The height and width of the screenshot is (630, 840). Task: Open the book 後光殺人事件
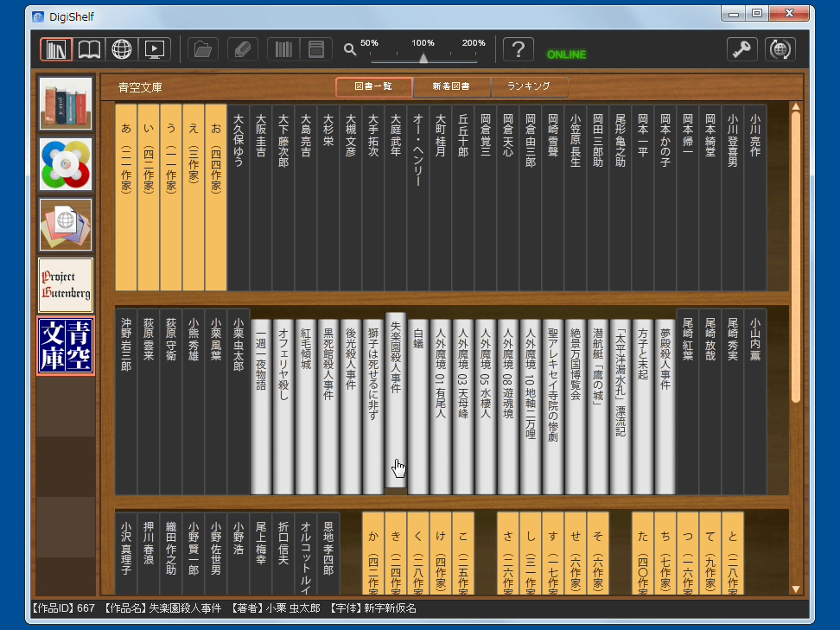point(352,407)
